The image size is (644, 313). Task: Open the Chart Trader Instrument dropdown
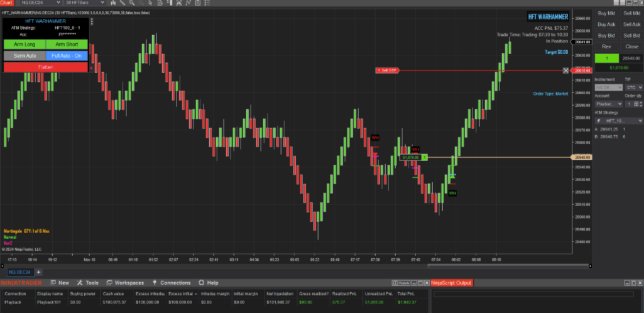click(609, 87)
